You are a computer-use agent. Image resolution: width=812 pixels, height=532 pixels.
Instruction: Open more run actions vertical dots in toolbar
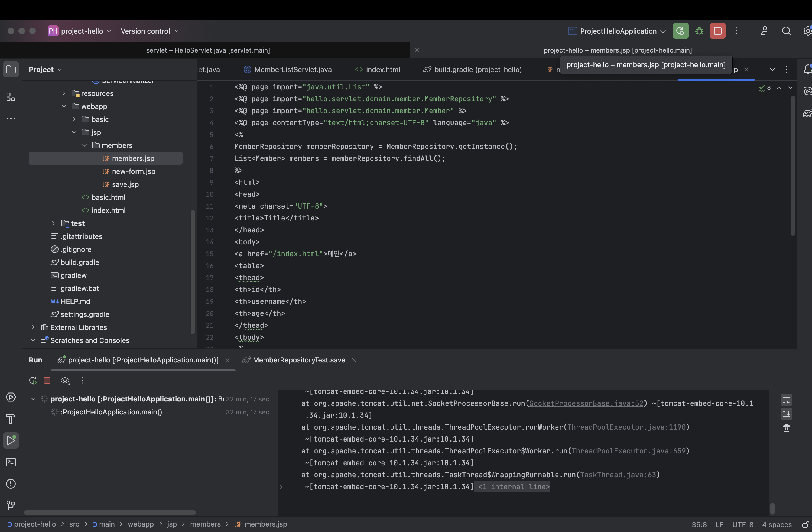coord(736,31)
